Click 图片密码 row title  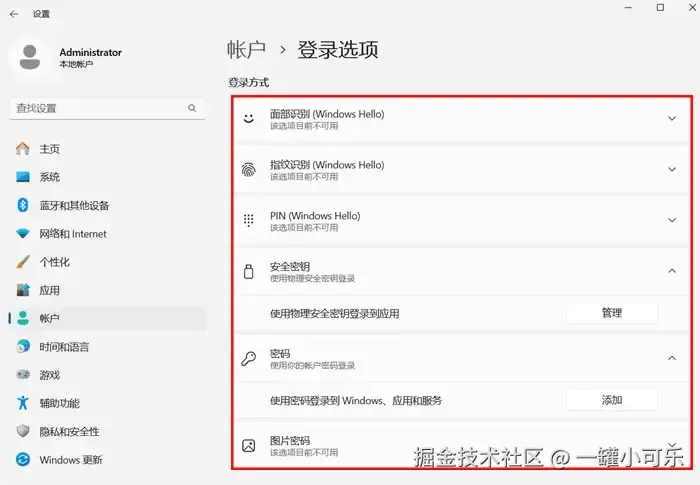tap(290, 440)
